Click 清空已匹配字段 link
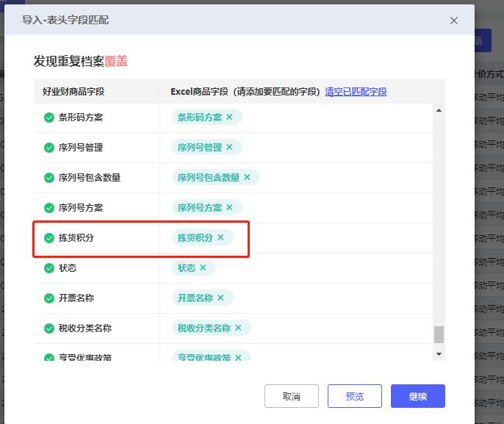The height and width of the screenshot is (424, 504). click(356, 92)
